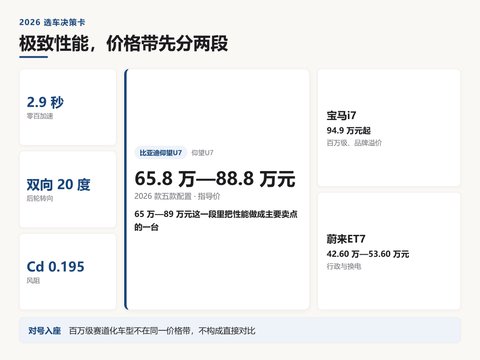480x360 pixels.
Task: Click the '对号入座' footer label
Action: (45, 331)
